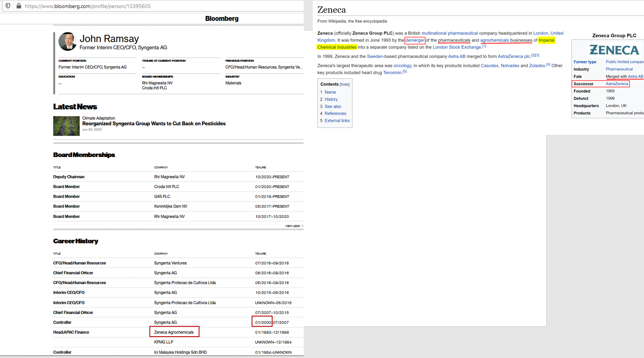Open the AstraZeneca plc link
The height and width of the screenshot is (358, 644).
point(514,56)
